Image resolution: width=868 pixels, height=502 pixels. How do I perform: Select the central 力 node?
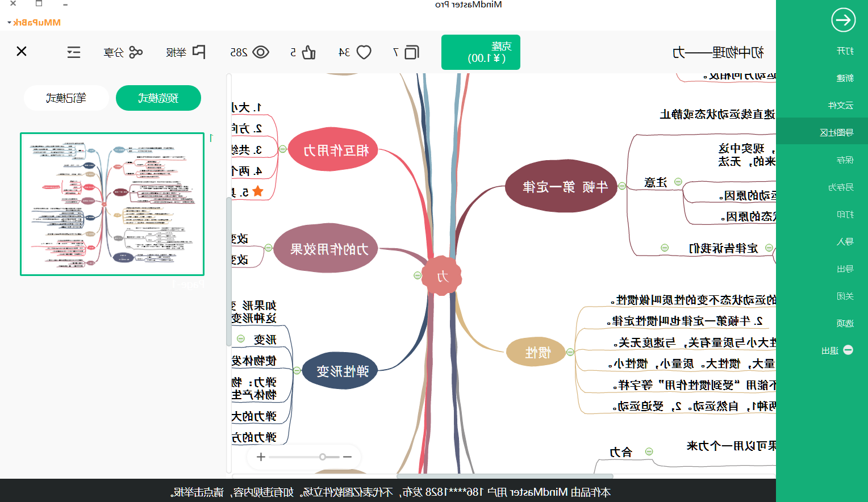tap(442, 276)
